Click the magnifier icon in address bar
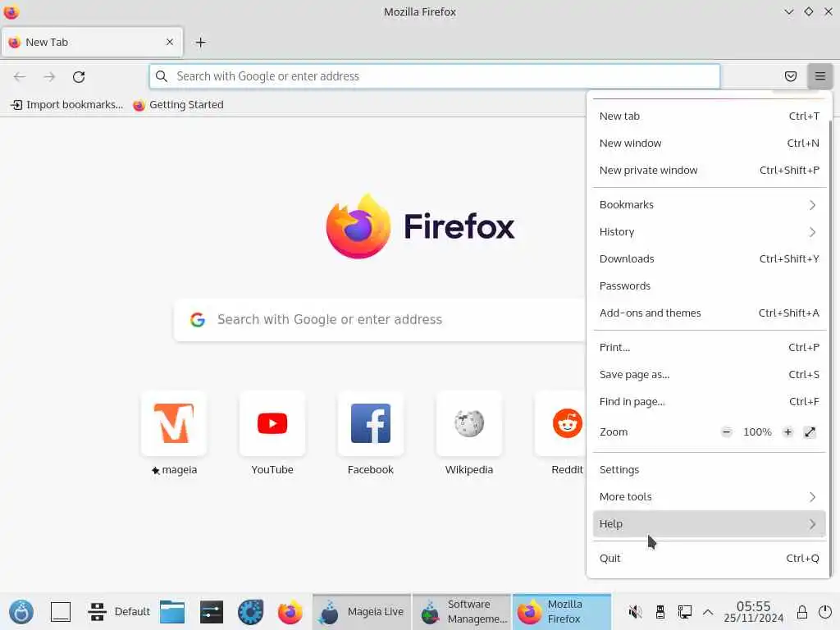The height and width of the screenshot is (630, 840). point(162,76)
